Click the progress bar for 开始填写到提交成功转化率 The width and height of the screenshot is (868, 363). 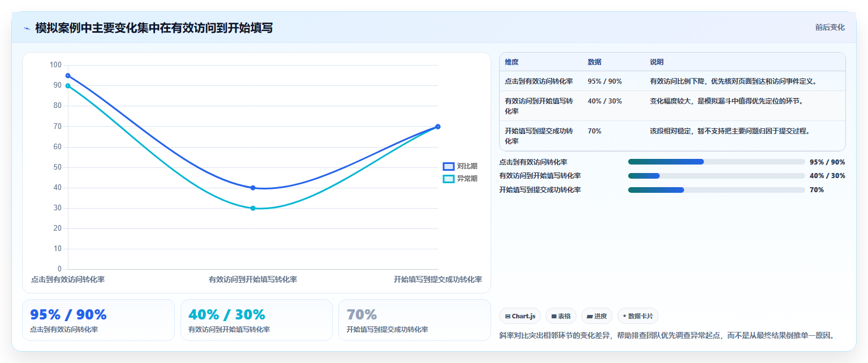716,190
